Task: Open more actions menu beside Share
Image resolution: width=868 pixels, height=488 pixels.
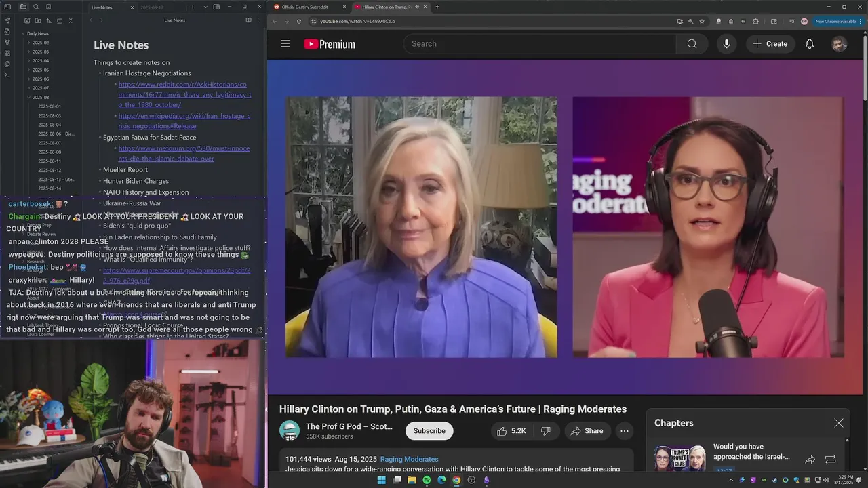Action: pyautogui.click(x=625, y=431)
